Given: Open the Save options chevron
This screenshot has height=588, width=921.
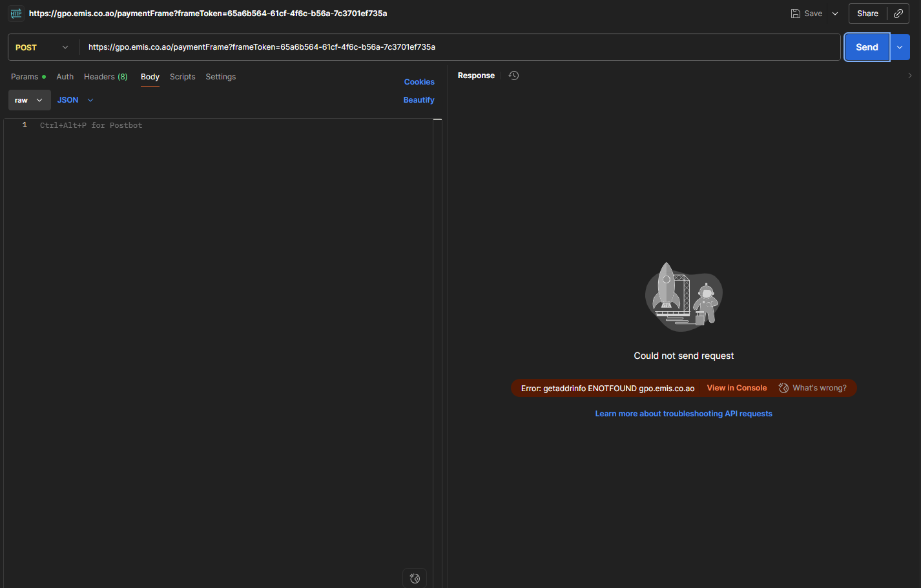Looking at the screenshot, I should click(835, 14).
